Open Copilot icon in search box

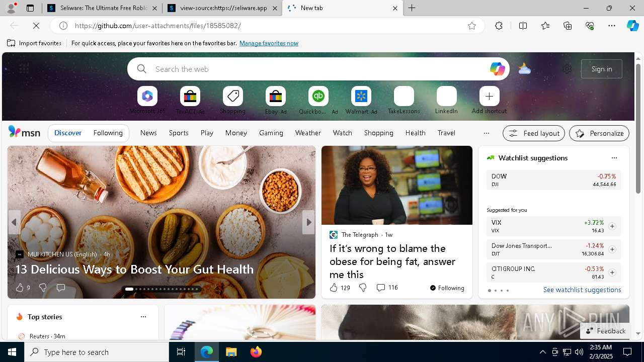coord(497,69)
